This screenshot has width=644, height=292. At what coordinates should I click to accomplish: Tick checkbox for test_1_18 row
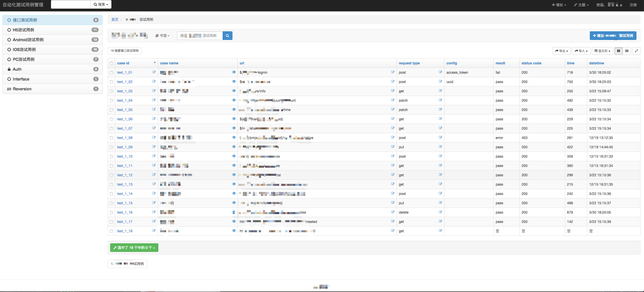point(111,231)
